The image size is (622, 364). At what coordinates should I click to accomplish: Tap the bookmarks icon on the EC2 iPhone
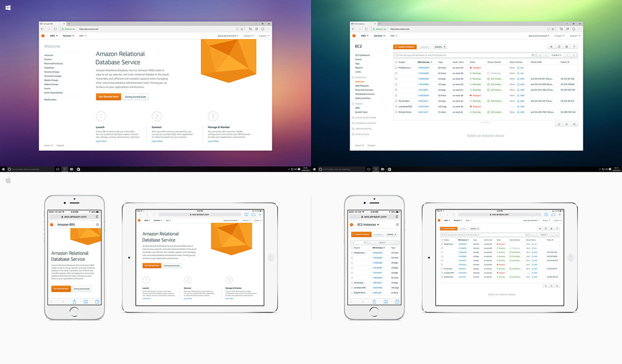click(x=386, y=301)
